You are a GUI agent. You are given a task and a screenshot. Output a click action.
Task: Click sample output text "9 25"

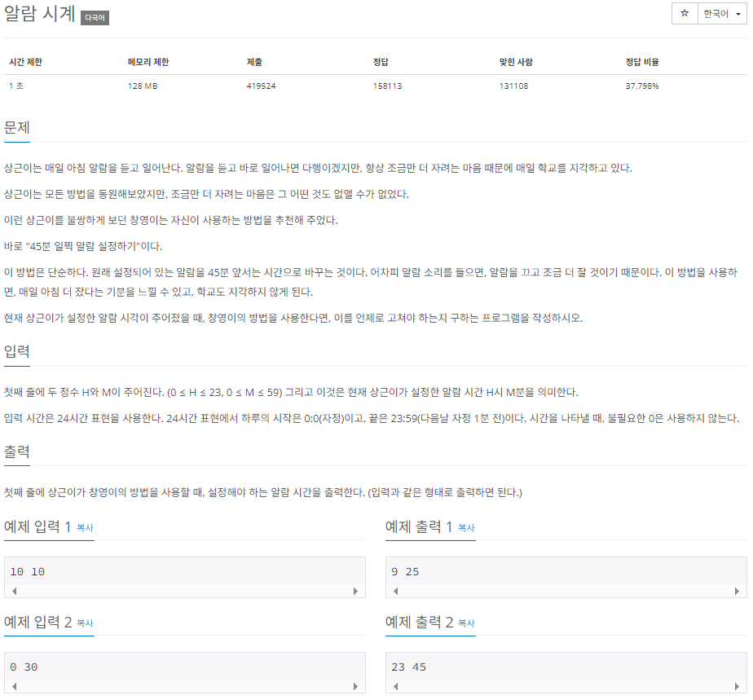click(x=405, y=572)
